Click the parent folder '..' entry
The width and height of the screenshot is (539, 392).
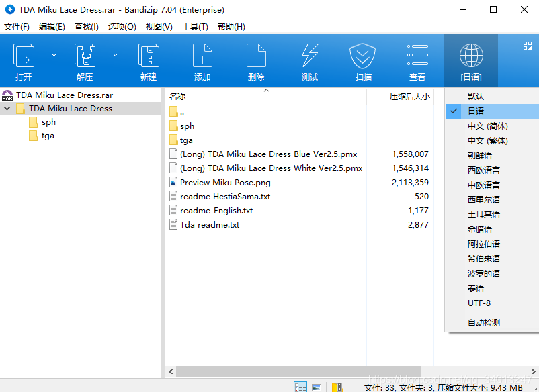[177, 111]
